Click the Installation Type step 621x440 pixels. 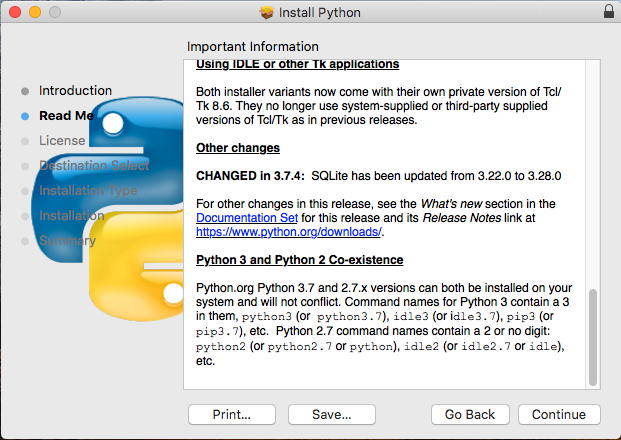[88, 190]
